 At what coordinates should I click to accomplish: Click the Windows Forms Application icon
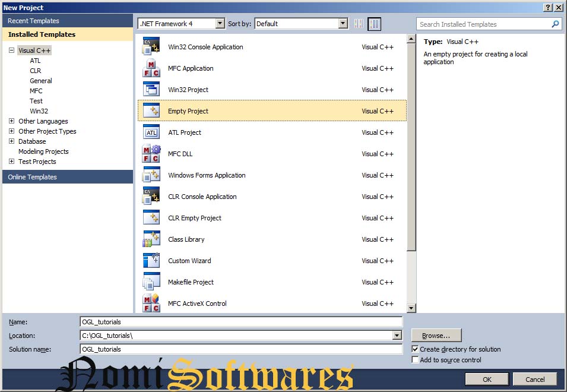coord(151,175)
